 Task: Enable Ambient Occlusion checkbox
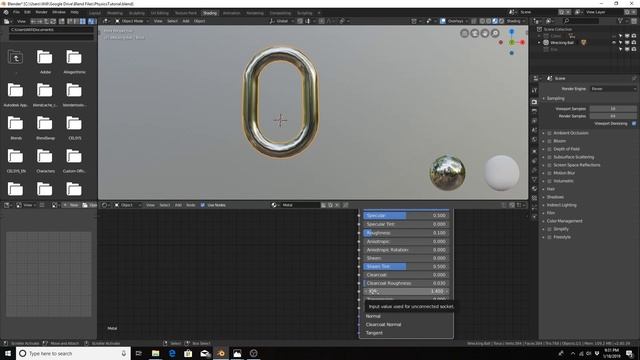click(x=549, y=133)
